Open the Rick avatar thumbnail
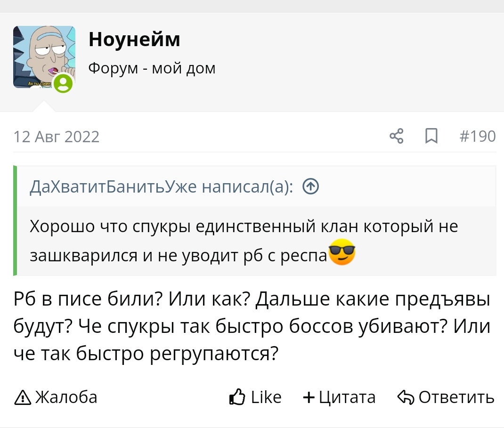 click(x=43, y=57)
